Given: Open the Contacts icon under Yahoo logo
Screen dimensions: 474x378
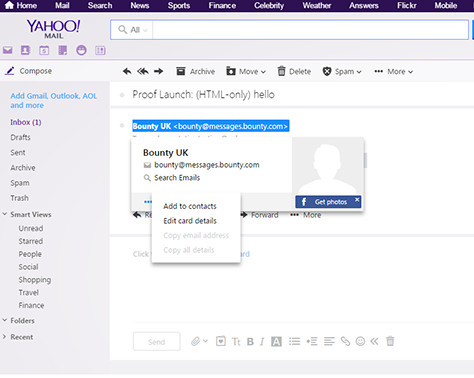Looking at the screenshot, I should 26,50.
